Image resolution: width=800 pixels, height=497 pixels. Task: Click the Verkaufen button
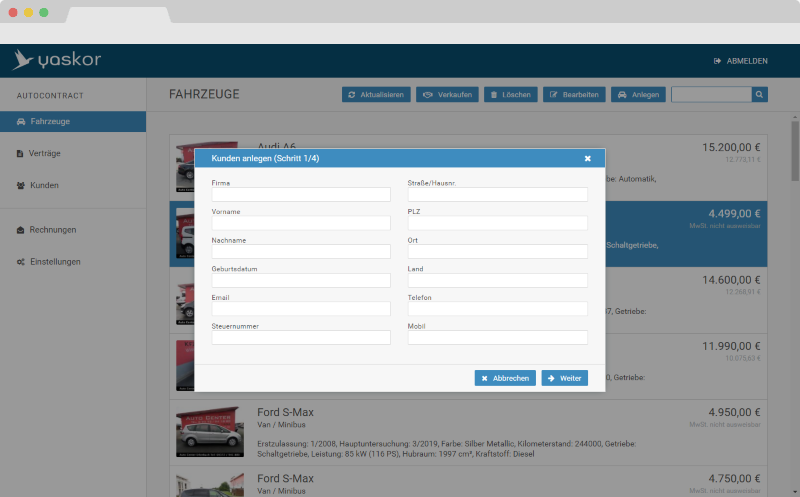(x=447, y=94)
